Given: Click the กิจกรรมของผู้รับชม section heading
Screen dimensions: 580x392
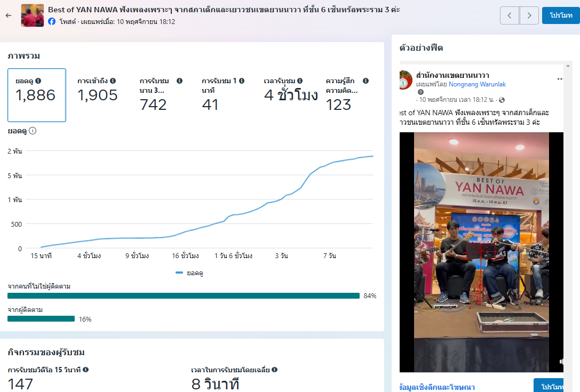Looking at the screenshot, I should pos(46,352).
